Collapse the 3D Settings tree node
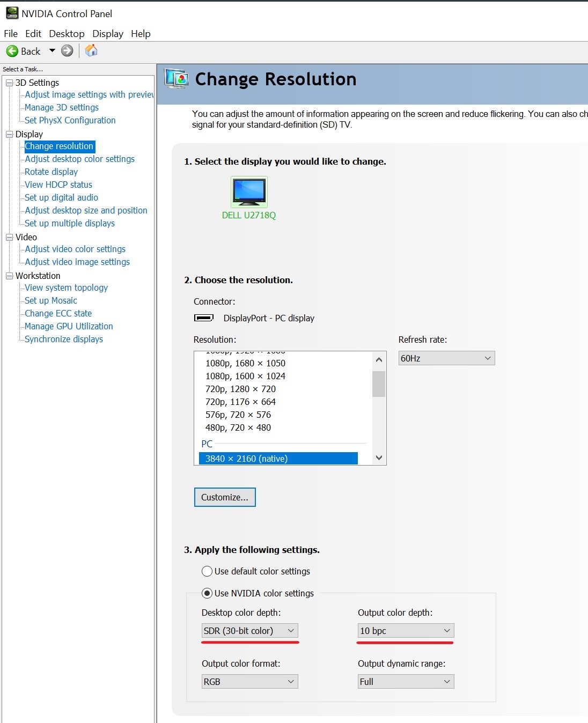Viewport: 588px width, 723px height. [9, 83]
